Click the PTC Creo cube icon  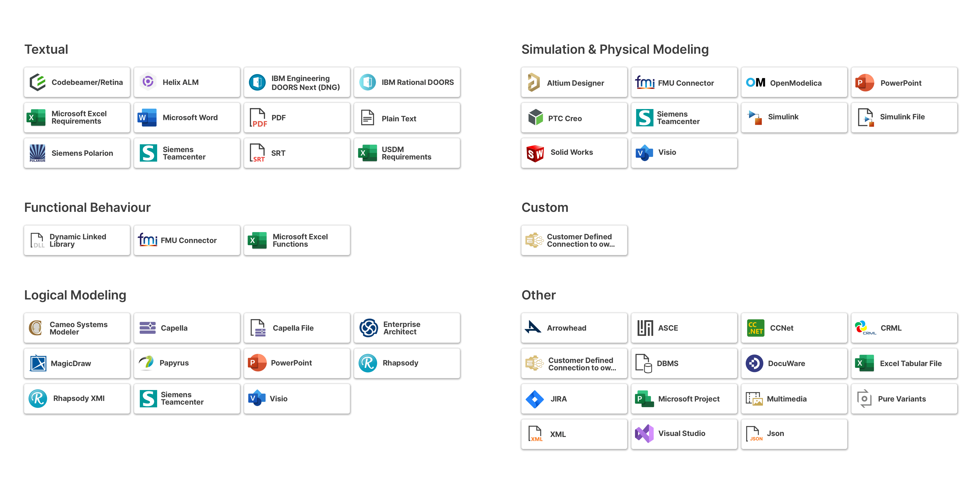point(536,117)
